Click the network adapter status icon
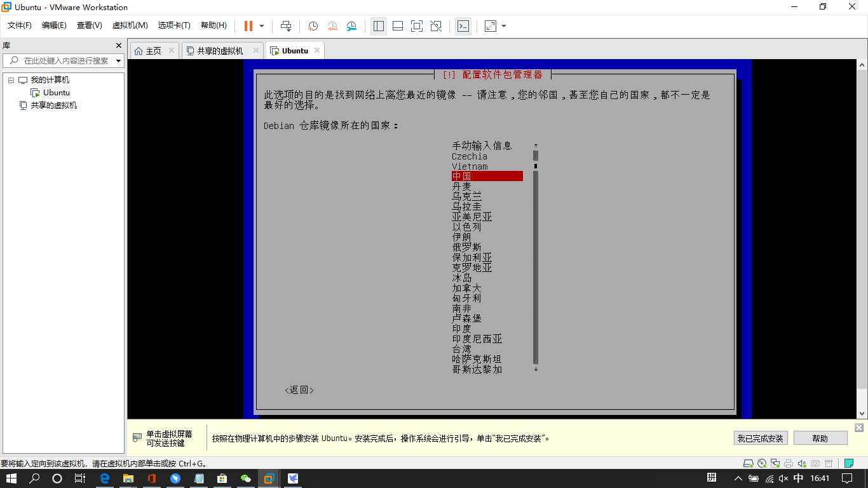Image resolution: width=868 pixels, height=488 pixels. tap(775, 463)
